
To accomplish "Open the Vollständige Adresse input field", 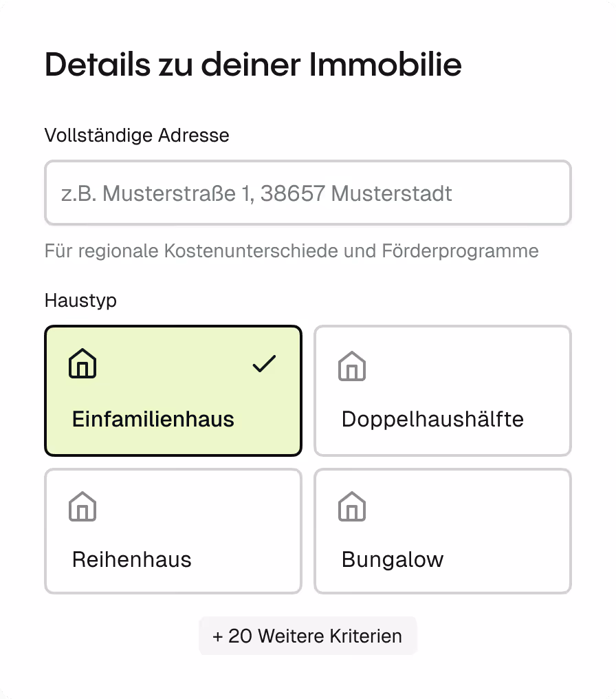I will tap(307, 193).
